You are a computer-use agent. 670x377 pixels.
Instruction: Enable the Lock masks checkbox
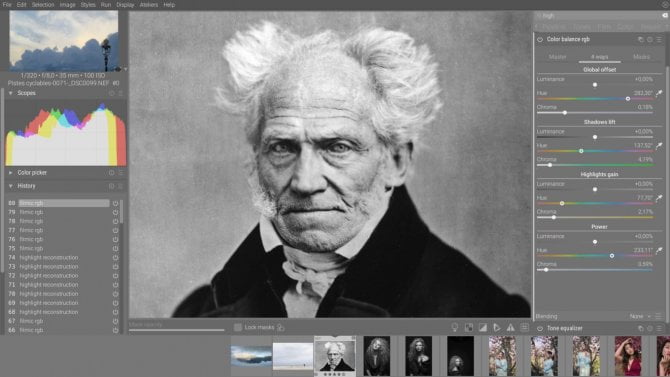(x=238, y=327)
